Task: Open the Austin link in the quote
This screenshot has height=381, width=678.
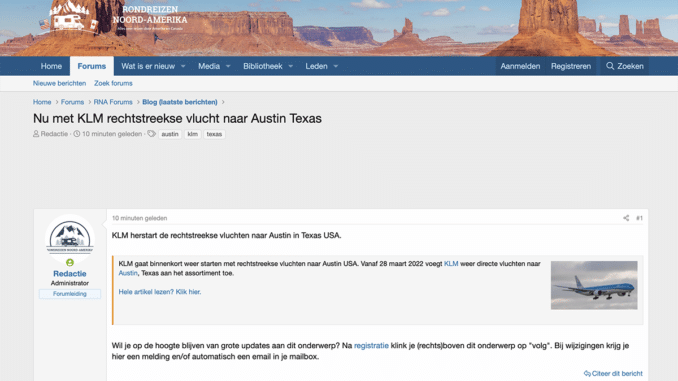Action: pos(128,273)
